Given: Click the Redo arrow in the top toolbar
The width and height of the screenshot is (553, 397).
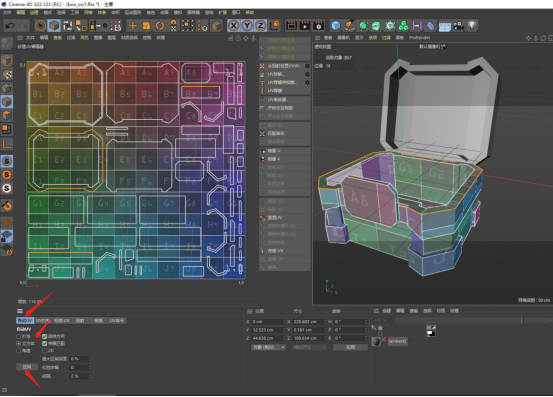Looking at the screenshot, I should coord(23,26).
